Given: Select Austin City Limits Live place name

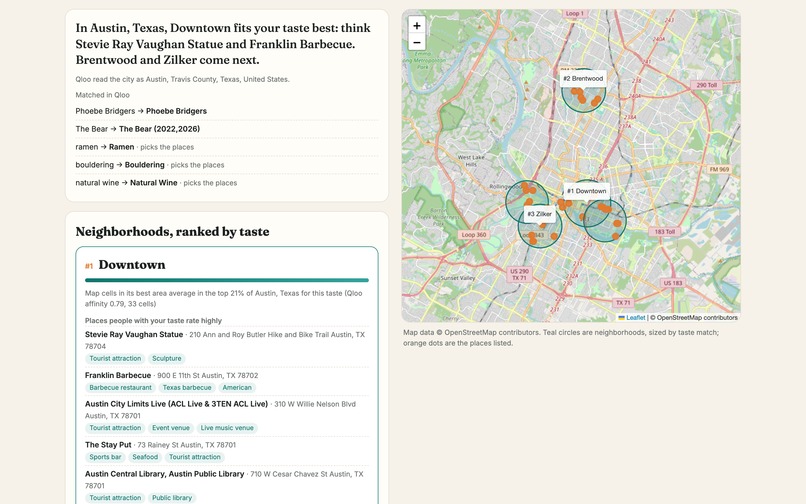Looking at the screenshot, I should (x=176, y=404).
